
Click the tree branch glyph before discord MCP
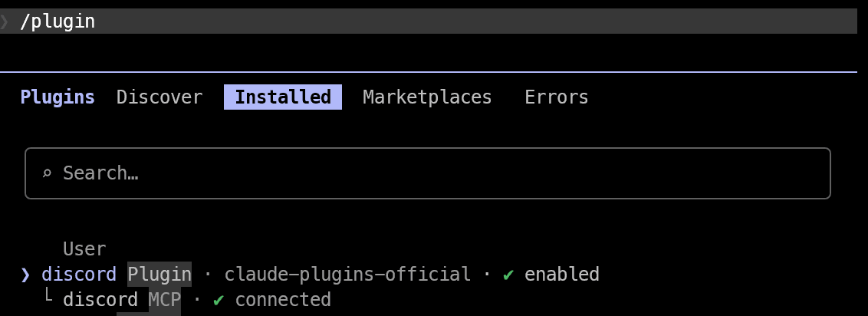click(49, 297)
